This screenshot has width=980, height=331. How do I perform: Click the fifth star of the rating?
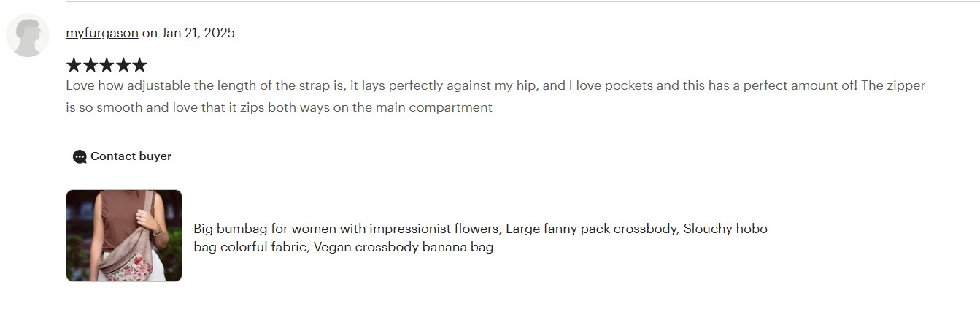(x=139, y=65)
